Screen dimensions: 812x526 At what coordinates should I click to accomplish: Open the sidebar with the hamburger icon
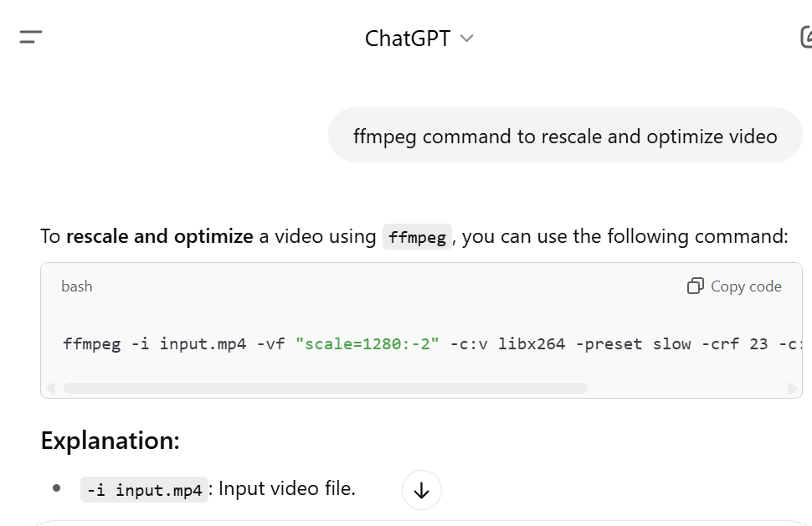(x=30, y=38)
